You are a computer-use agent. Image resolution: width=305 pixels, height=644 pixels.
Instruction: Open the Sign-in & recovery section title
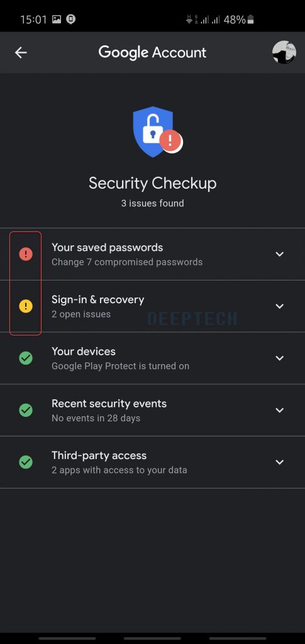click(97, 300)
